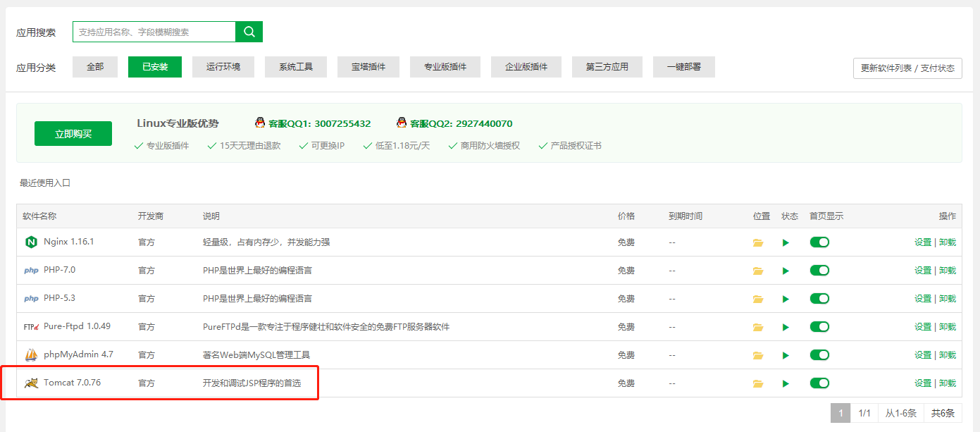Click the 立即购买 purchase button

pos(73,133)
